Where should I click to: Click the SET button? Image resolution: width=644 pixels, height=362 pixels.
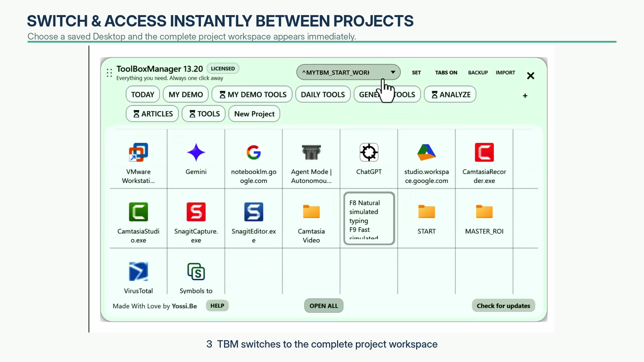tap(416, 73)
